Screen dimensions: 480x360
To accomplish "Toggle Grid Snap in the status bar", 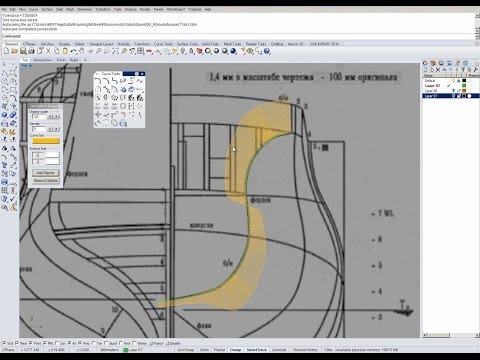I will coord(186,350).
